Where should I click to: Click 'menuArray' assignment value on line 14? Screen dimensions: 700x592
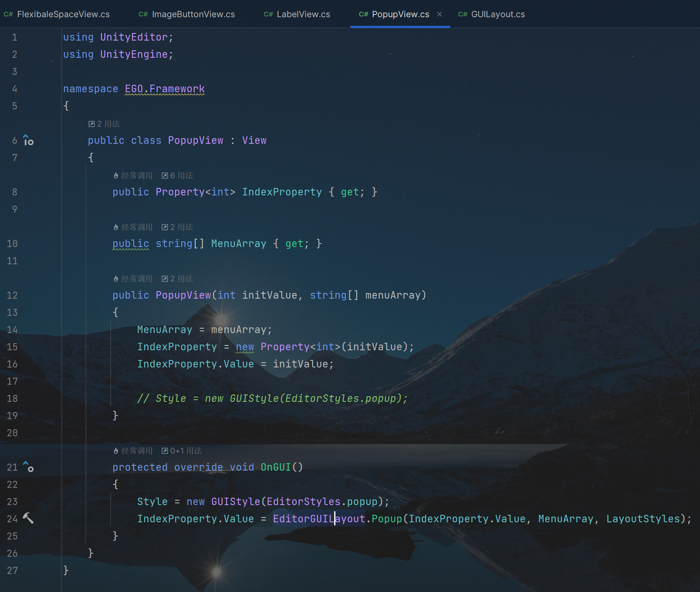pos(238,330)
